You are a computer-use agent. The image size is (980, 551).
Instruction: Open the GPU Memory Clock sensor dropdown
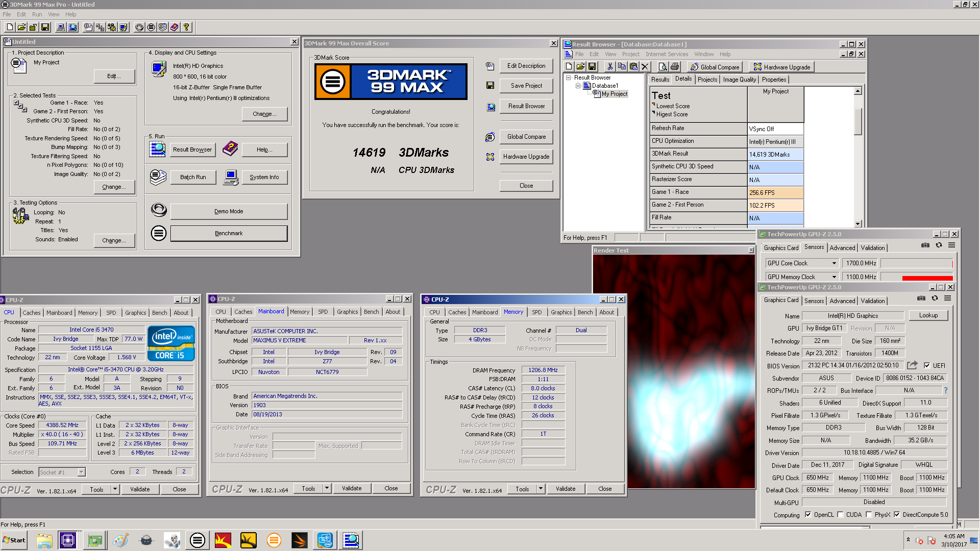pos(834,277)
